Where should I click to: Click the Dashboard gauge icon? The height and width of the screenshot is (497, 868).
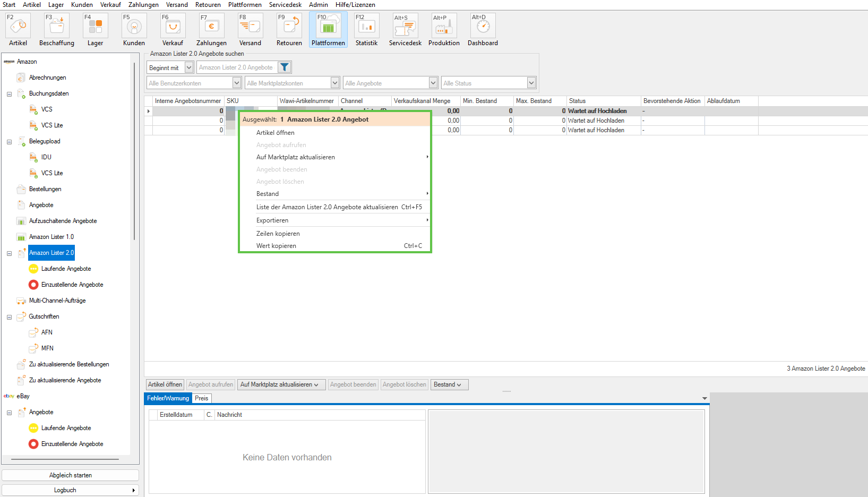click(483, 25)
